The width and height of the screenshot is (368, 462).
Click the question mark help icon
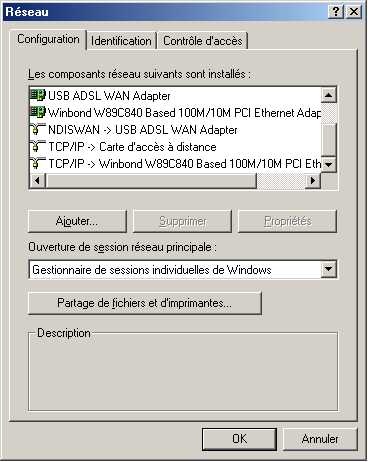[336, 12]
